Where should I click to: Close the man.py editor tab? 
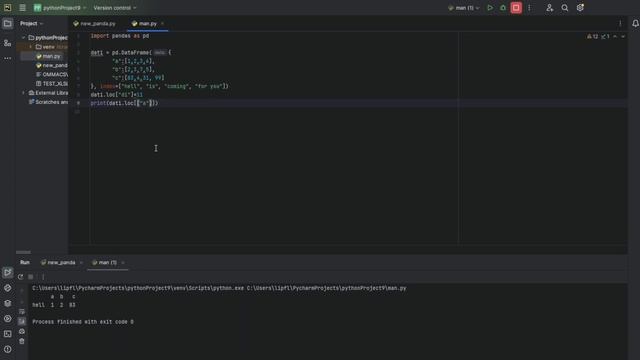pyautogui.click(x=162, y=24)
